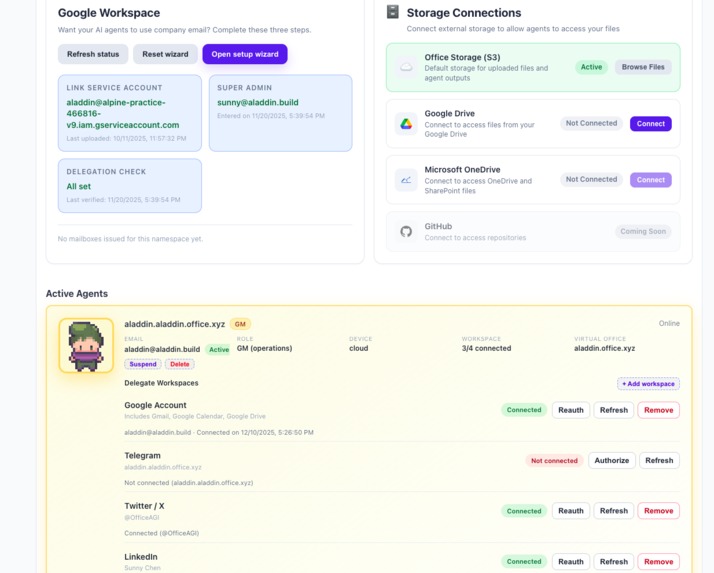Viewport: 714px width, 573px height.
Task: Connect Microsoft OneDrive storage
Action: point(651,180)
